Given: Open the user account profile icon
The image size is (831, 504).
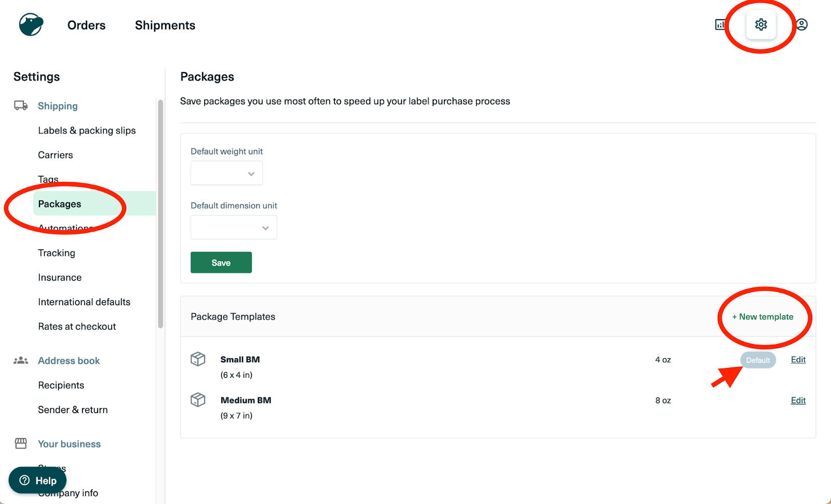Looking at the screenshot, I should [x=802, y=24].
